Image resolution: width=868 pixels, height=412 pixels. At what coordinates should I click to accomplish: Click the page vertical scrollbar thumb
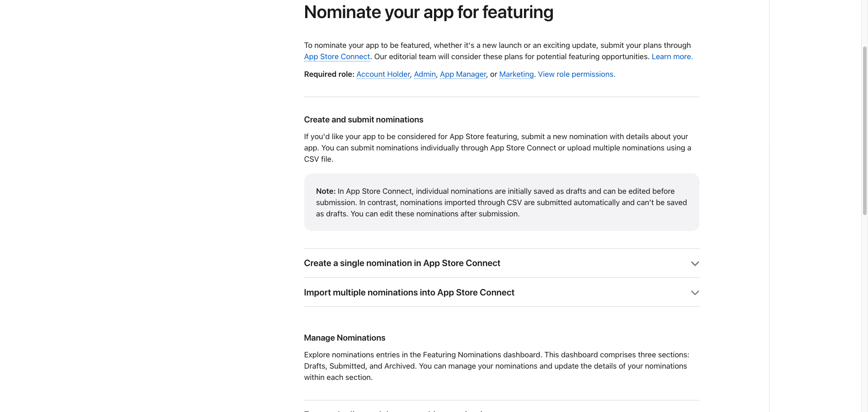pos(864,131)
